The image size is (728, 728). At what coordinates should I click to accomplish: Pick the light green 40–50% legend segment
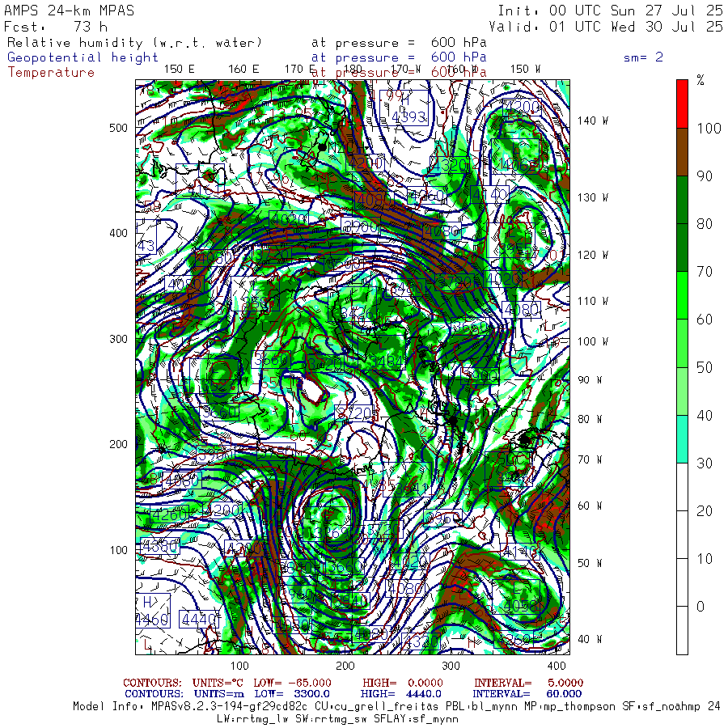[682, 391]
